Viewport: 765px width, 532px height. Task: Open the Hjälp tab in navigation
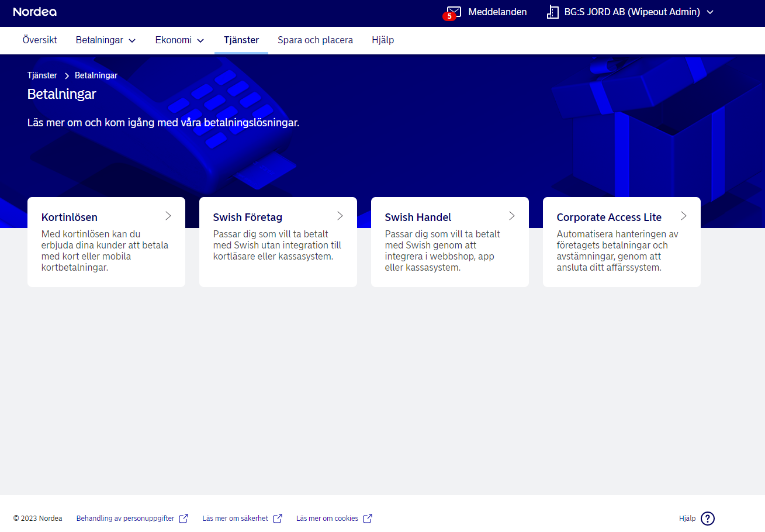pos(383,40)
